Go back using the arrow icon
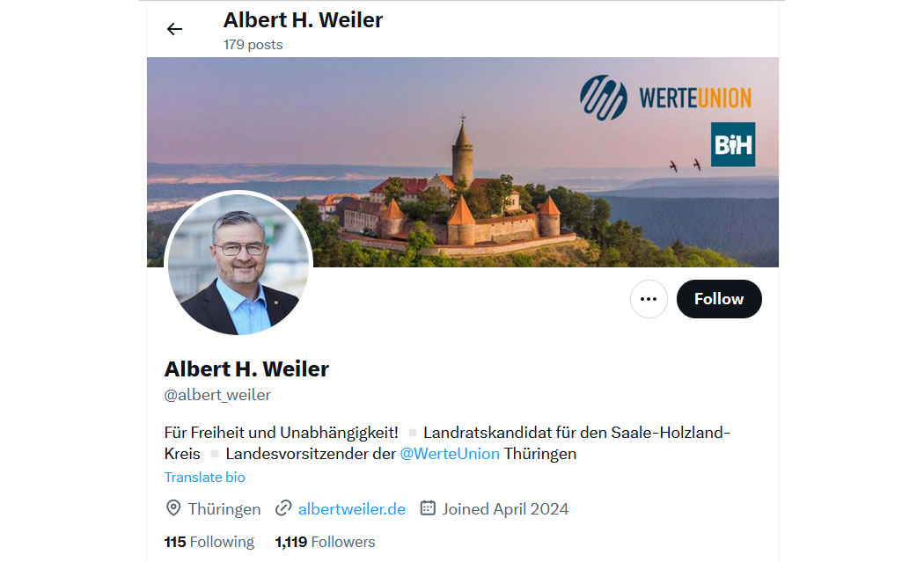Image resolution: width=924 pixels, height=562 pixels. click(174, 29)
